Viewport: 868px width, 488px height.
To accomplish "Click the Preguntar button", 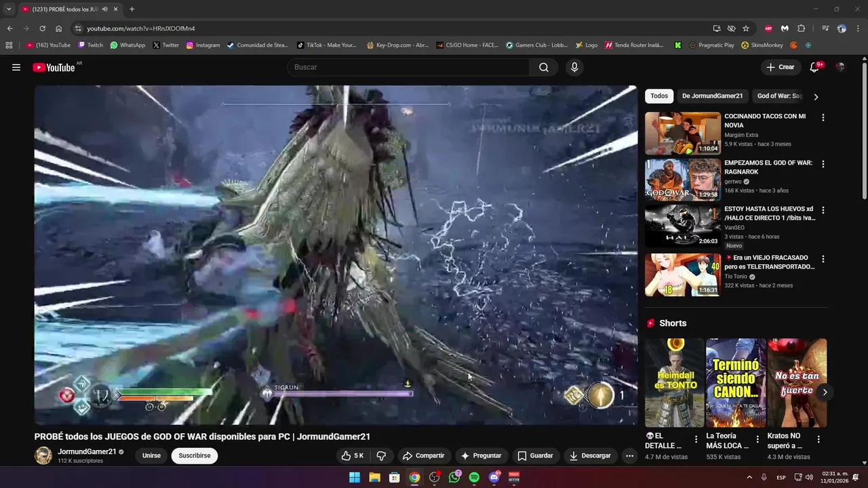I will point(481,455).
